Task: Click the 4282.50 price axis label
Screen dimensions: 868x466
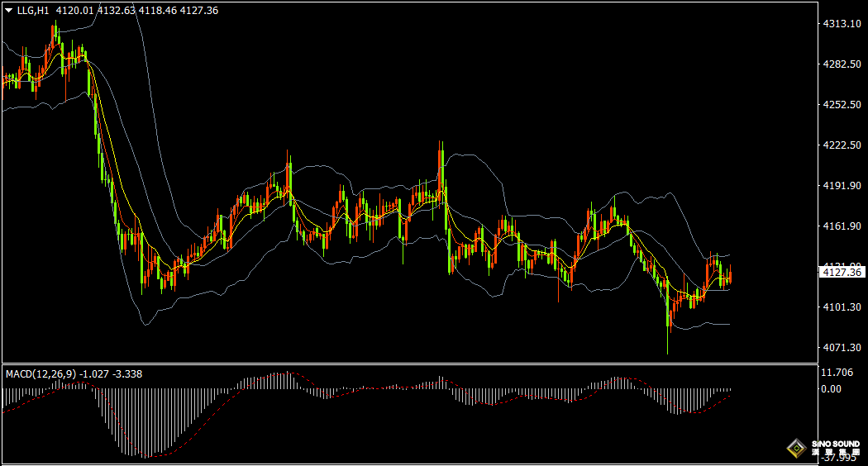Action: pyautogui.click(x=842, y=64)
